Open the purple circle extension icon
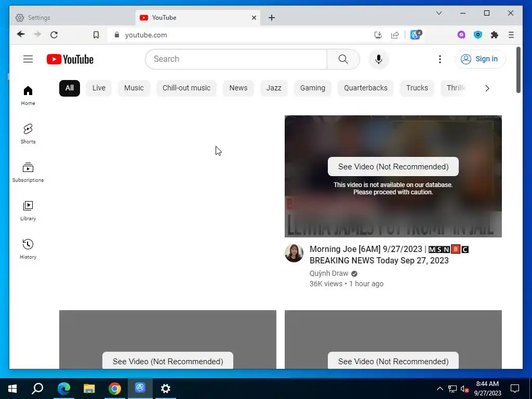532x399 pixels. (x=461, y=35)
